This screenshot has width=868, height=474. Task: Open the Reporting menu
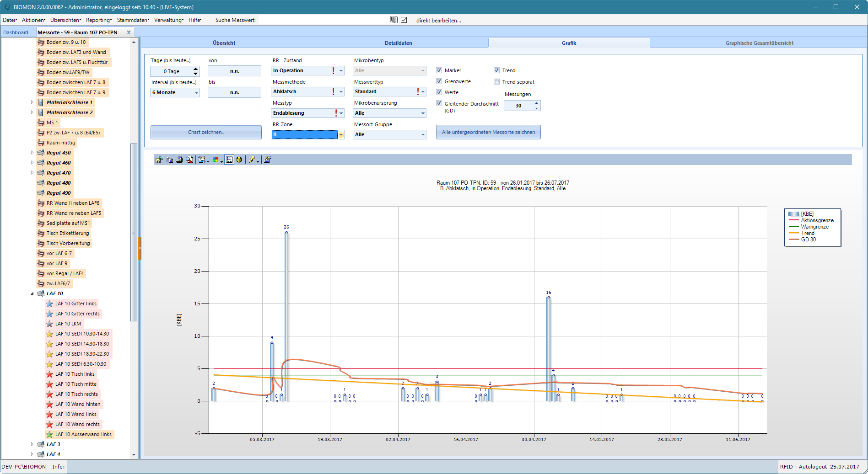99,20
